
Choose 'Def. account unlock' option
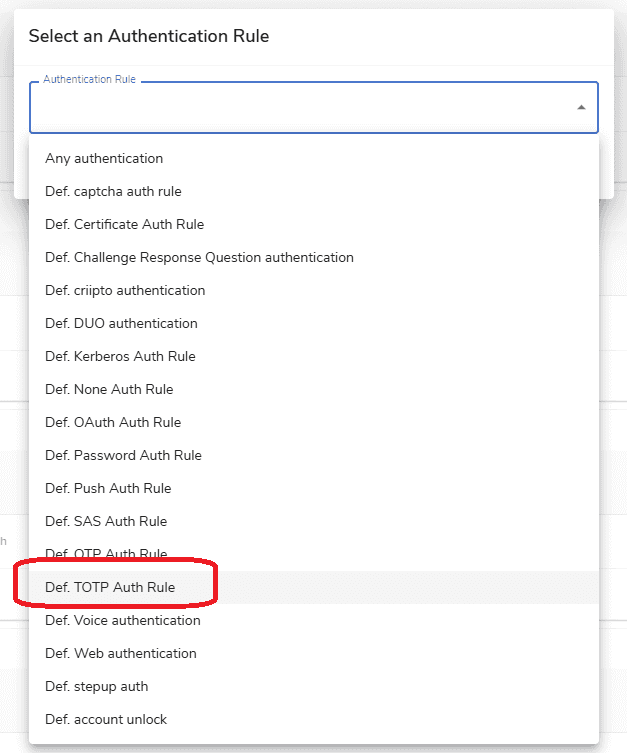point(106,719)
